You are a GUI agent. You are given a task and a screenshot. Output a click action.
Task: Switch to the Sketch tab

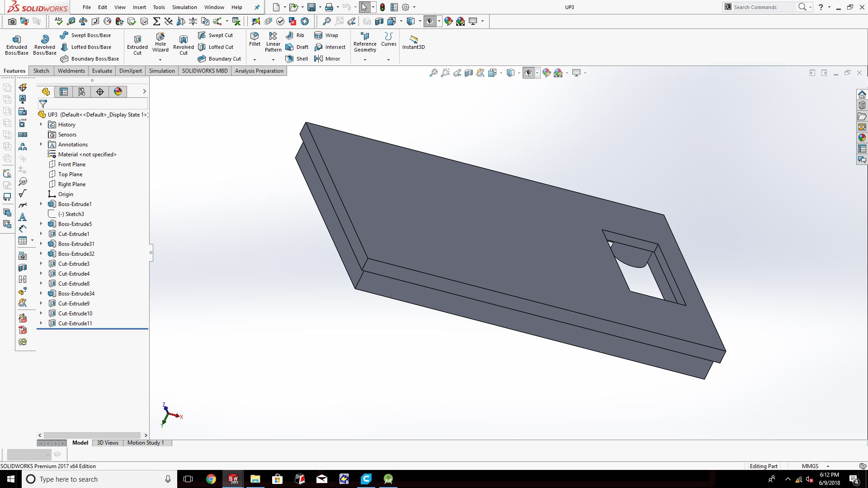41,71
